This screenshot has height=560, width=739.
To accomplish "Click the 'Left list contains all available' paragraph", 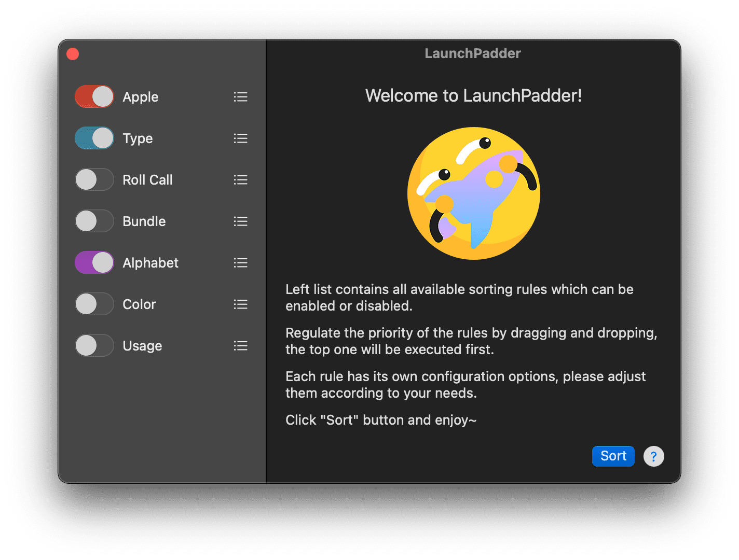I will 459,298.
